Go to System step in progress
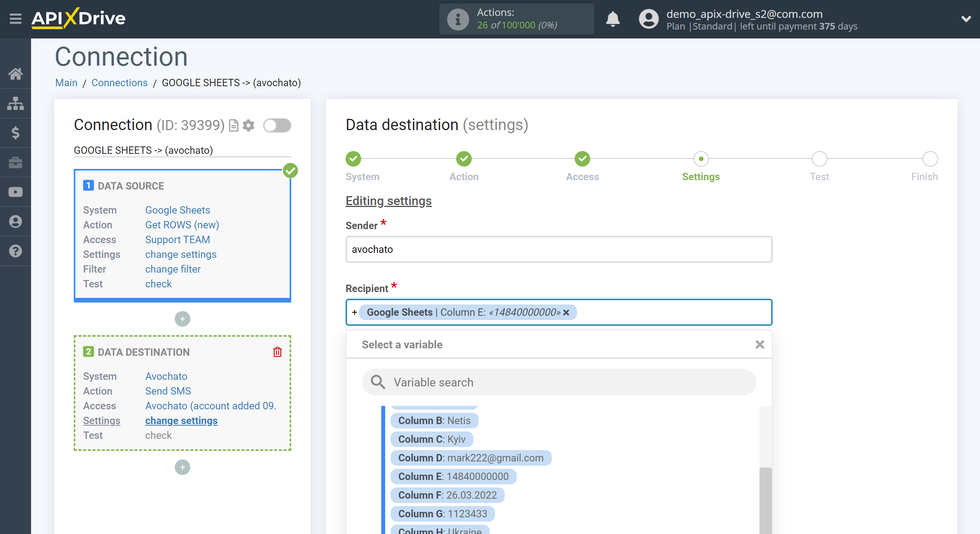The width and height of the screenshot is (980, 534). click(353, 159)
